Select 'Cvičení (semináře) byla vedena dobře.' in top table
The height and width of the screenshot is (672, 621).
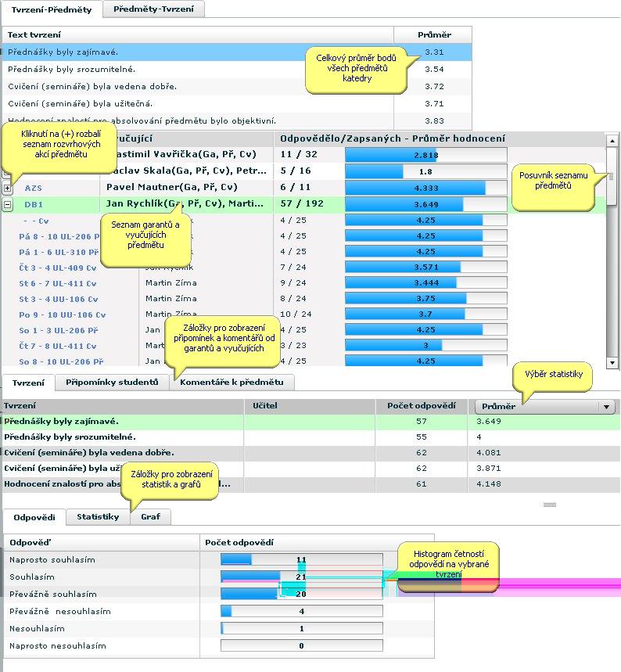tap(237, 86)
